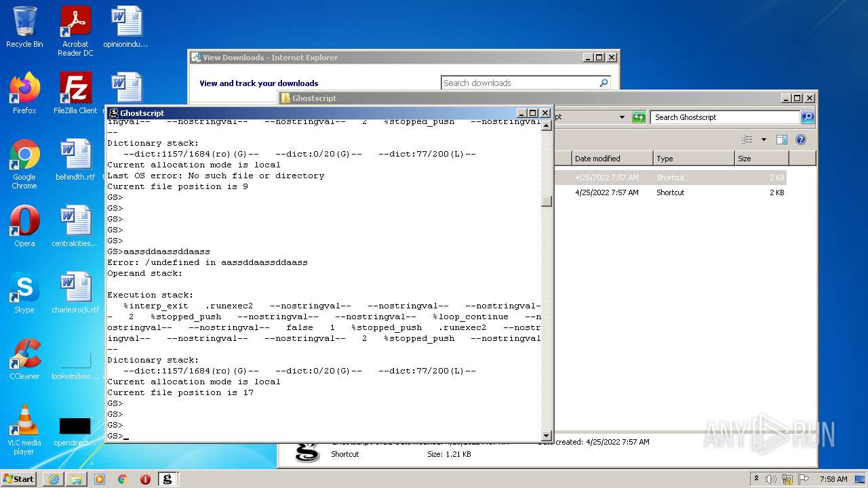Screen dimensions: 868x488
Task: Click the Search Ghostscript input field
Action: click(725, 117)
